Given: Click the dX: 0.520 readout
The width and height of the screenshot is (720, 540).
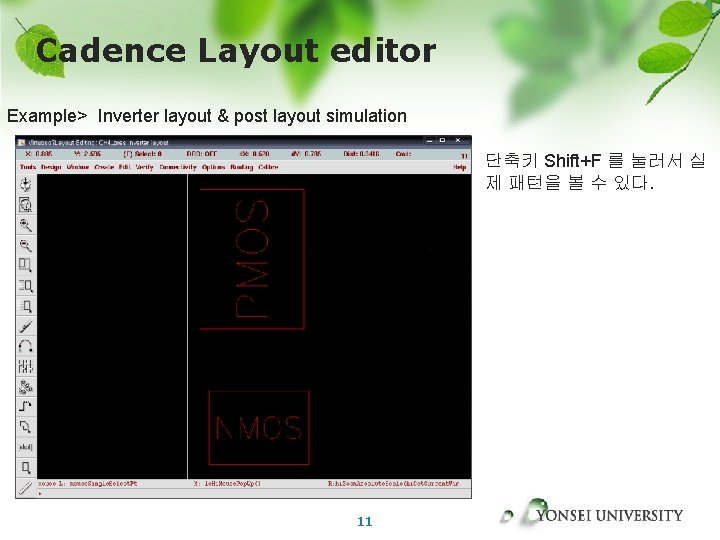Looking at the screenshot, I should point(255,154).
